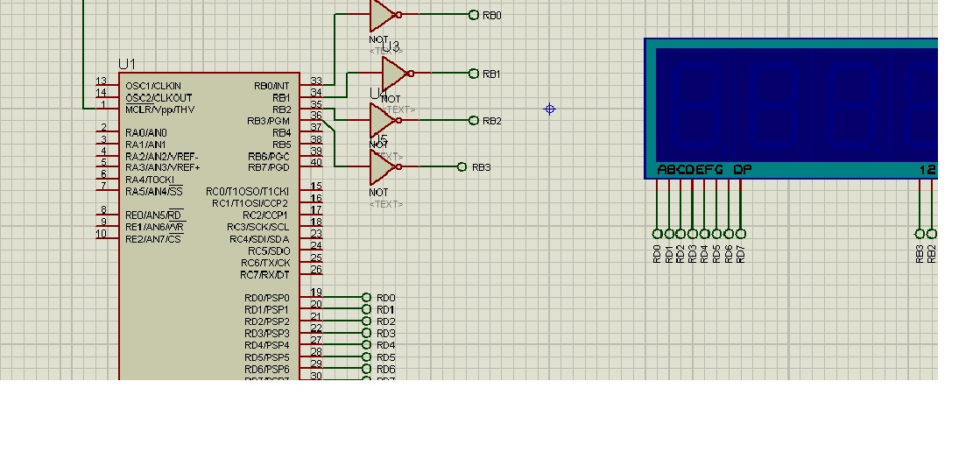Click the RD0 terminal under the display
980x473 pixels.
point(657,234)
